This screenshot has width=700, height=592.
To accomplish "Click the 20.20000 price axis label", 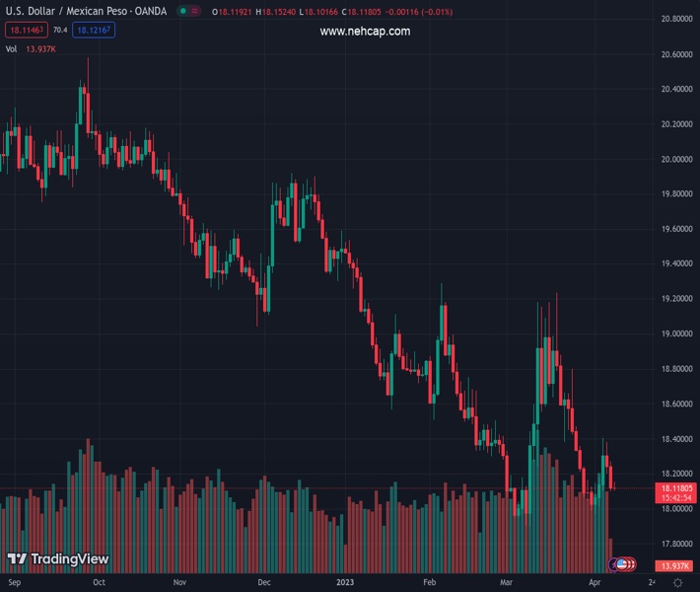I will [x=676, y=124].
